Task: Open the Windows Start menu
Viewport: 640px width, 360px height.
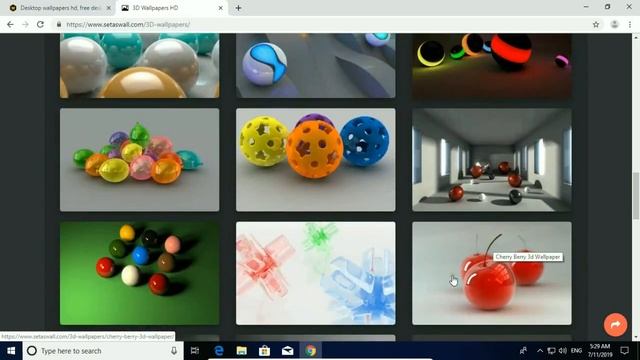Action: point(11,351)
